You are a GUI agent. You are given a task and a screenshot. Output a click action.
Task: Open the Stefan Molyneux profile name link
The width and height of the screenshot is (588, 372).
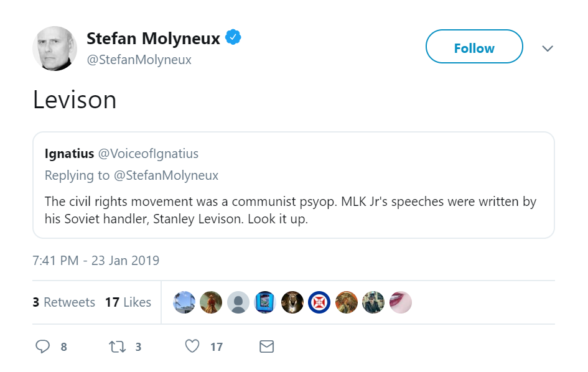pos(153,39)
